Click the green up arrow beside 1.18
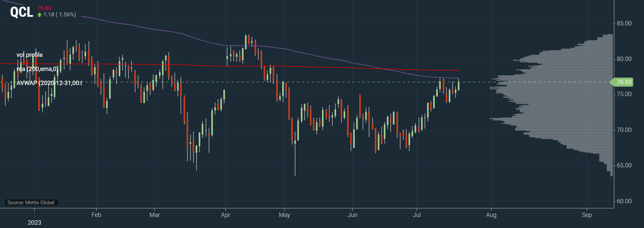Viewport: 644px width, 228px height. [40, 15]
